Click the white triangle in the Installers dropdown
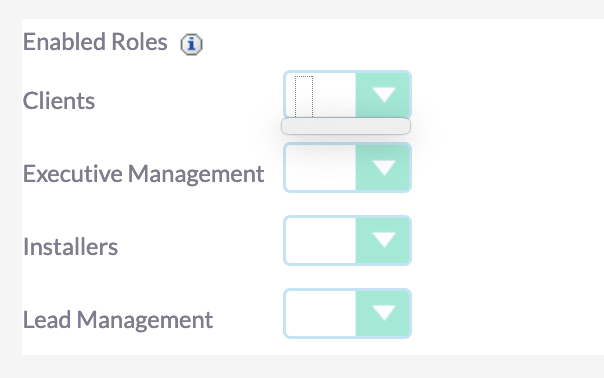604x378 pixels. pyautogui.click(x=384, y=240)
